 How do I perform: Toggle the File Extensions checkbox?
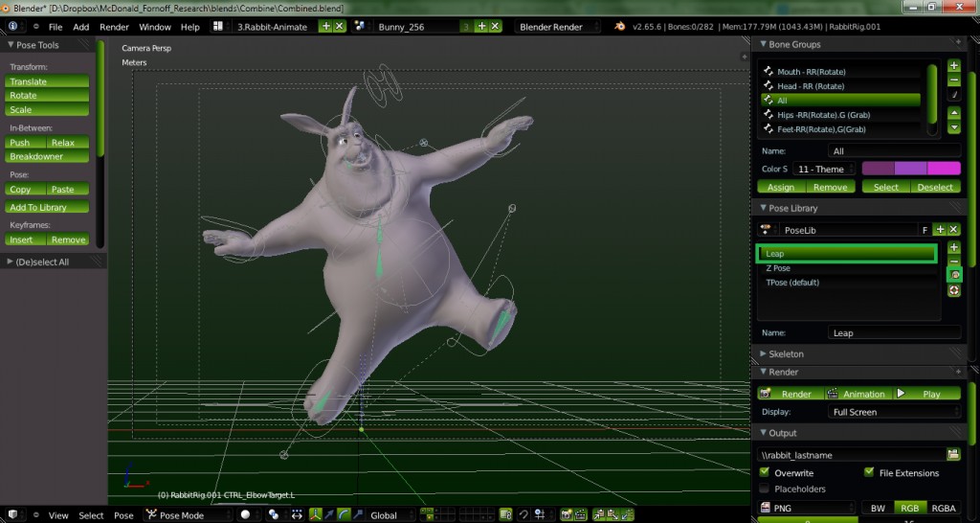pyautogui.click(x=869, y=472)
